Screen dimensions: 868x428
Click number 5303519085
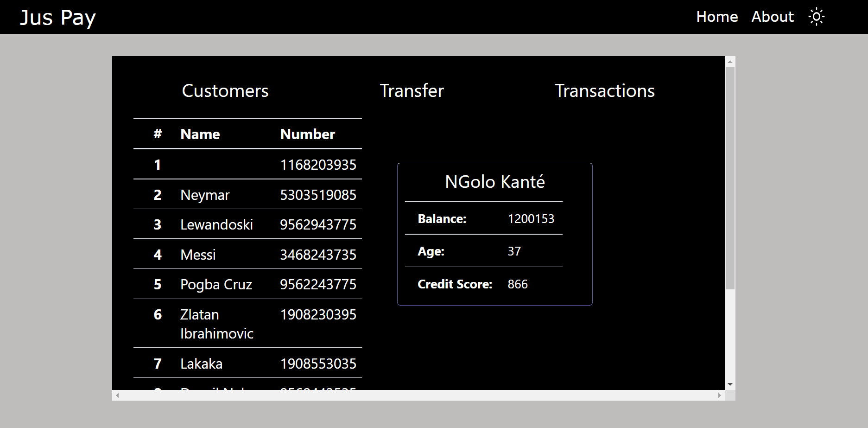coord(318,195)
